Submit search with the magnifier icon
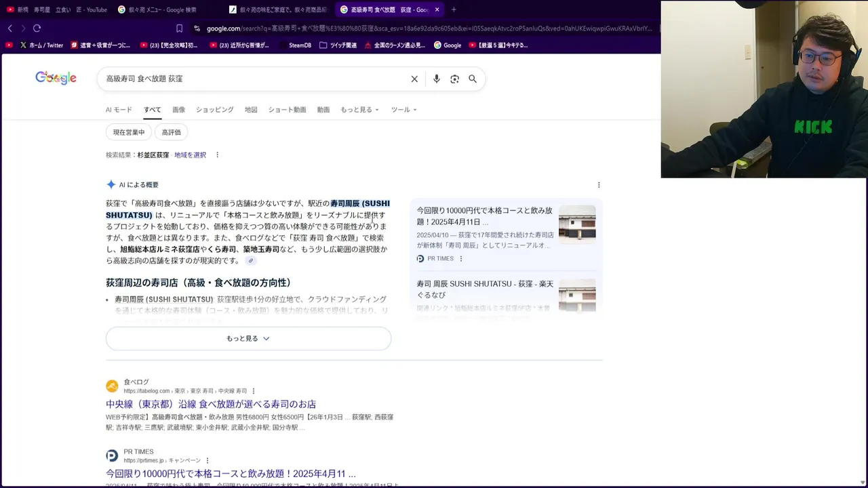This screenshot has height=488, width=868. (x=473, y=79)
